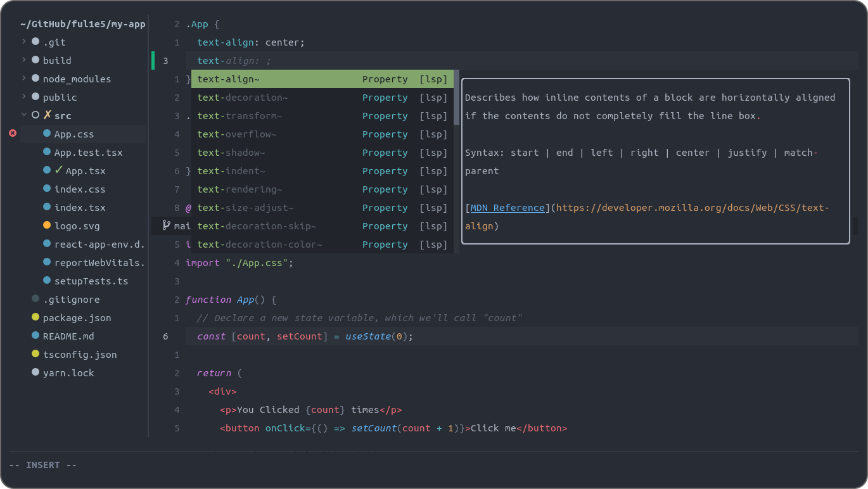Image resolution: width=868 pixels, height=489 pixels.
Task: Choose text-shadow~ completion item
Action: coord(322,153)
